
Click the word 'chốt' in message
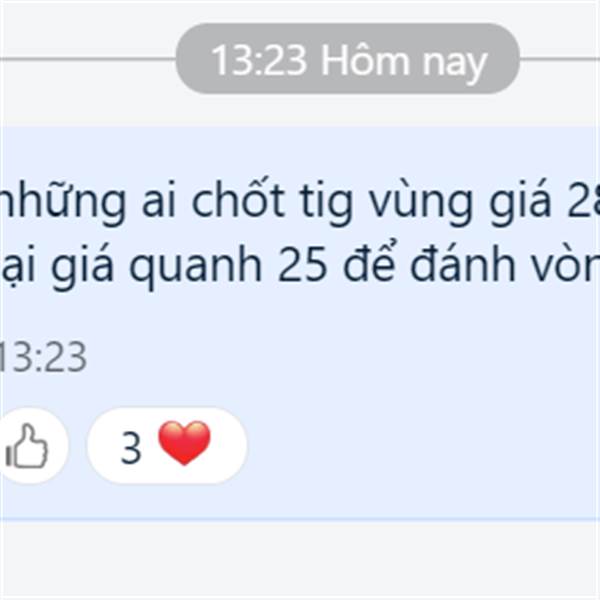point(238,201)
